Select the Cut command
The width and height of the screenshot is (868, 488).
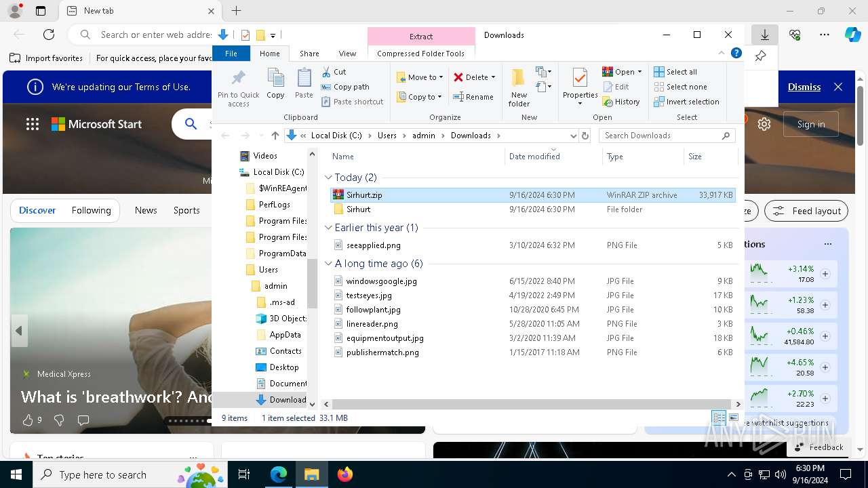pos(334,72)
